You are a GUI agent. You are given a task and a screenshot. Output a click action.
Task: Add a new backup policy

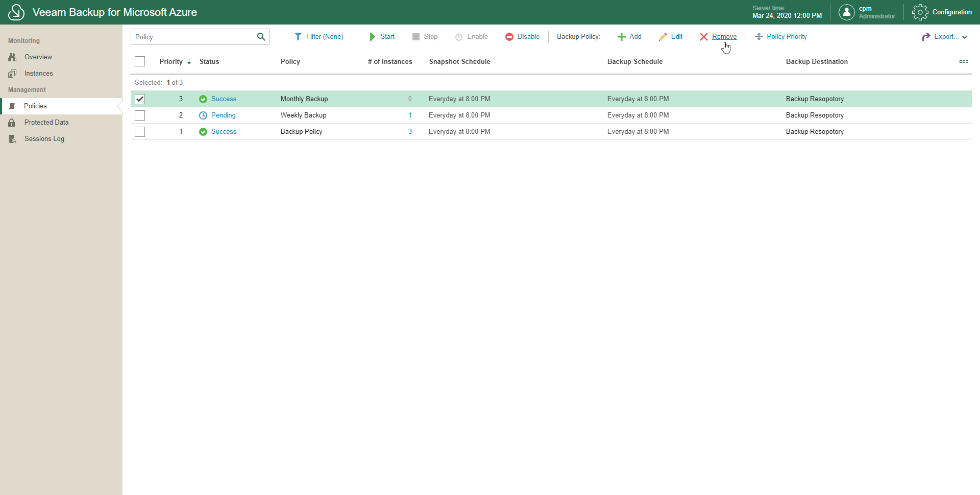coord(629,37)
